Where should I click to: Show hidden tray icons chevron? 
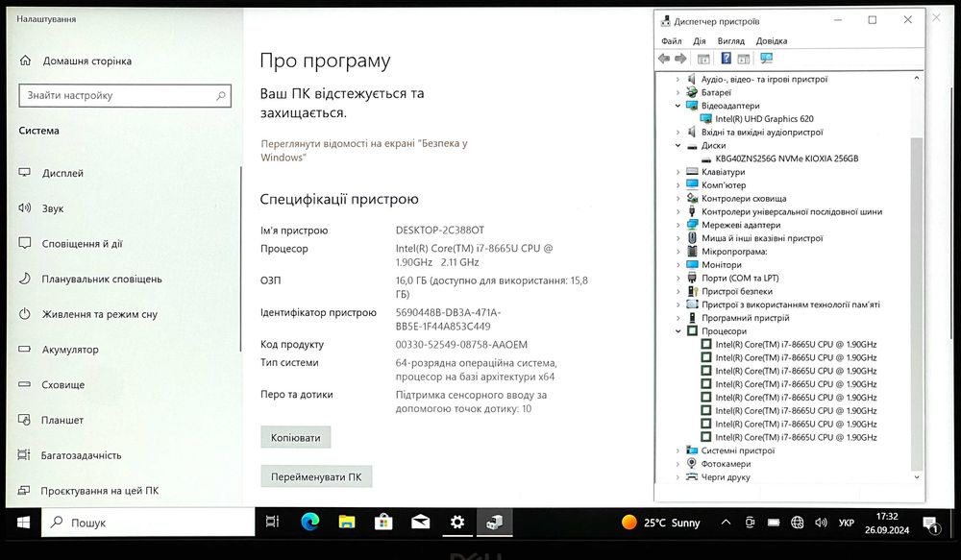point(726,523)
